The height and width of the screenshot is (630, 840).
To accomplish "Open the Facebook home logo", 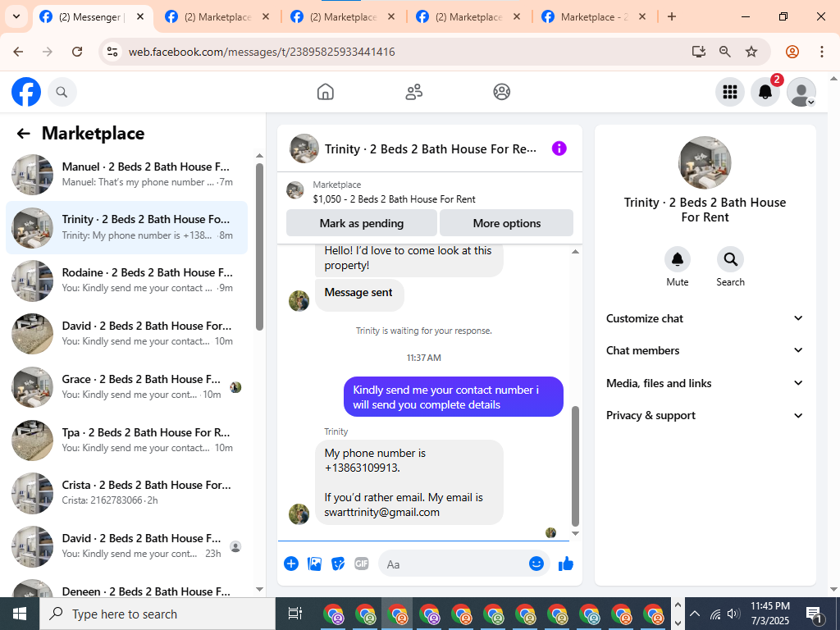I will click(x=26, y=92).
